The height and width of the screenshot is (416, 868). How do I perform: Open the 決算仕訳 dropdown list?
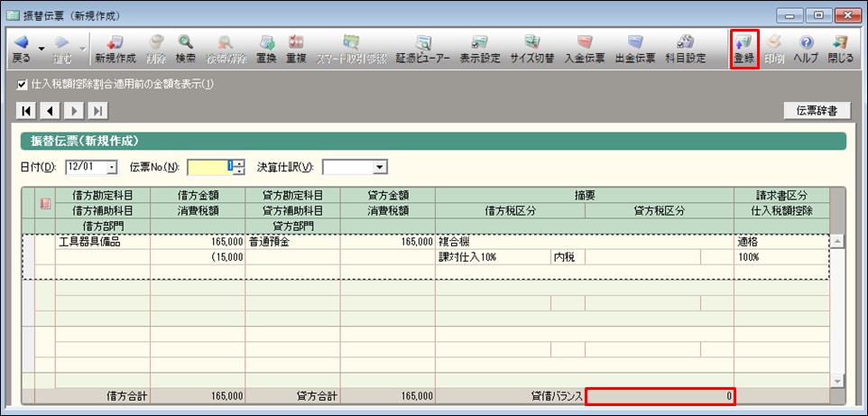tap(380, 167)
